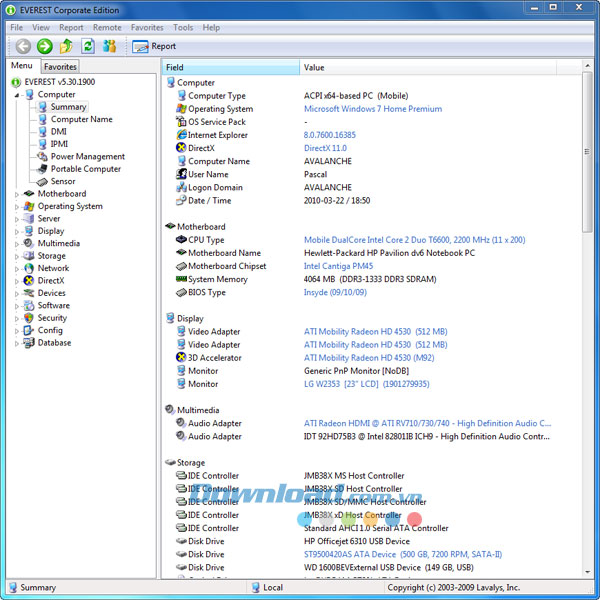600x600 pixels.
Task: Open the Report menu
Action: [71, 28]
